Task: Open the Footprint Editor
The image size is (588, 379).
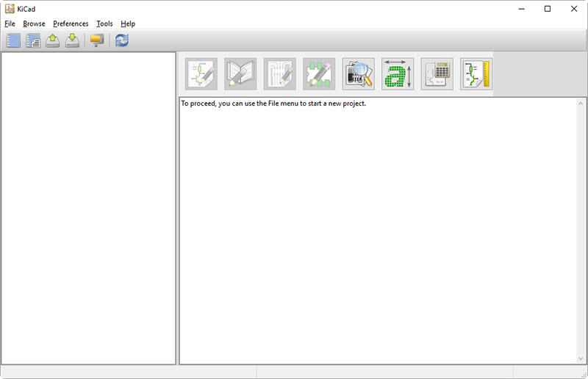Action: [319, 74]
